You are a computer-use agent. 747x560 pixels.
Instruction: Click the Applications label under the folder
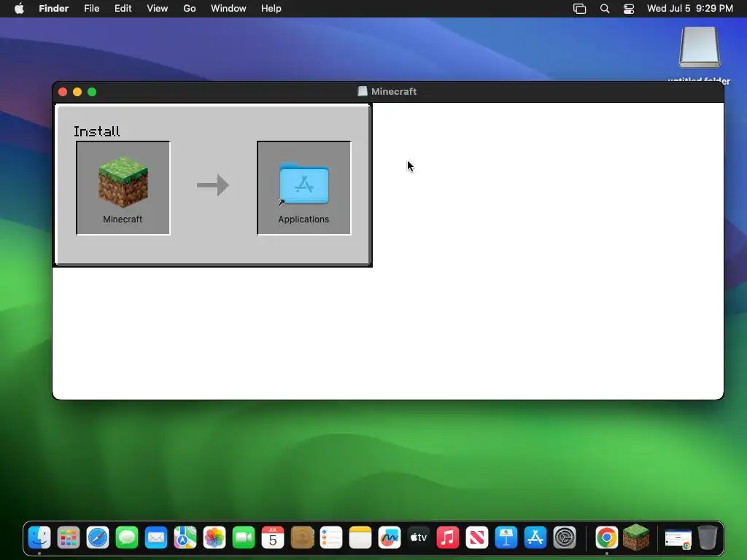click(x=303, y=219)
